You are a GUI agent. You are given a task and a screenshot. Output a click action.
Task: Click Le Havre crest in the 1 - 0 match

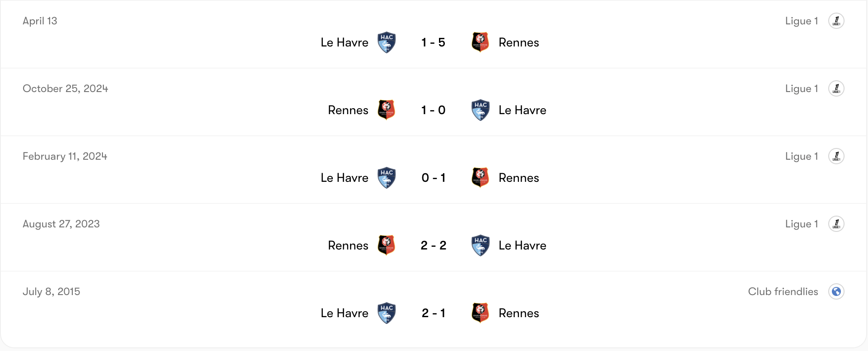coord(480,110)
